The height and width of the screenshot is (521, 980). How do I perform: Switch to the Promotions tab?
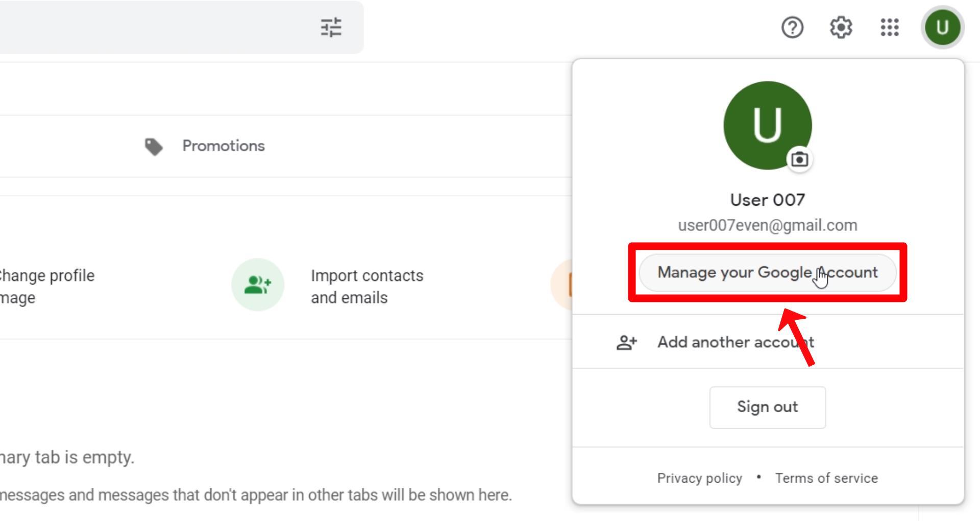[205, 146]
